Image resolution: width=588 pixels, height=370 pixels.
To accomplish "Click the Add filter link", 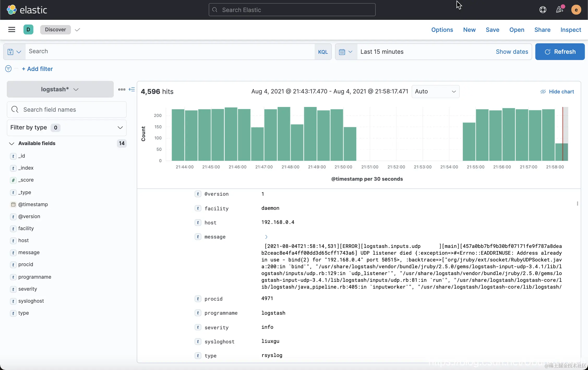I will pyautogui.click(x=37, y=69).
